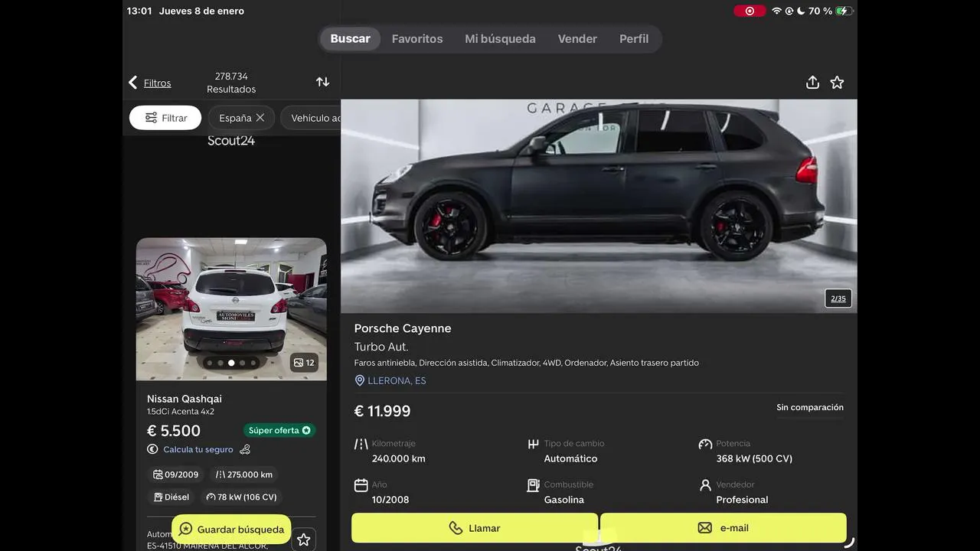This screenshot has width=980, height=551.
Task: Open the Filtrar button
Action: click(165, 118)
